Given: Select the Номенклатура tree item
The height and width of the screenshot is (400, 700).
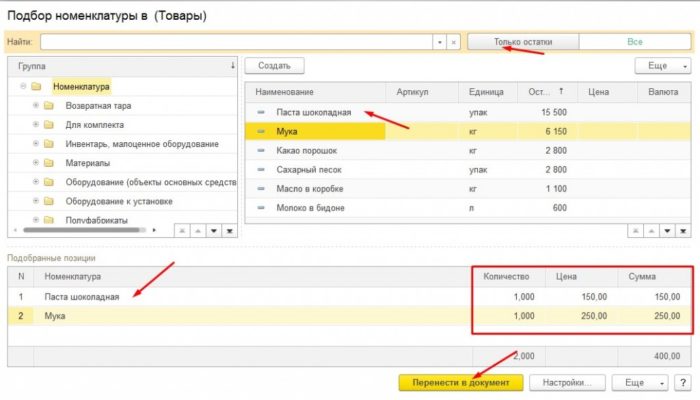Looking at the screenshot, I should [x=81, y=87].
